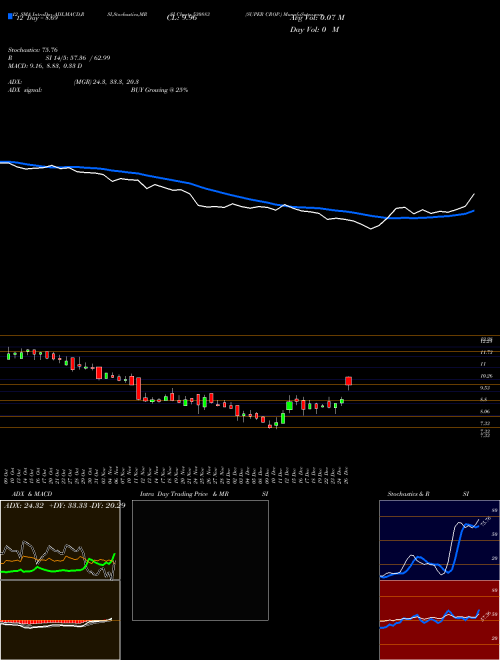Click the 8.06 price axis label
The image size is (500, 660).
[x=485, y=411]
